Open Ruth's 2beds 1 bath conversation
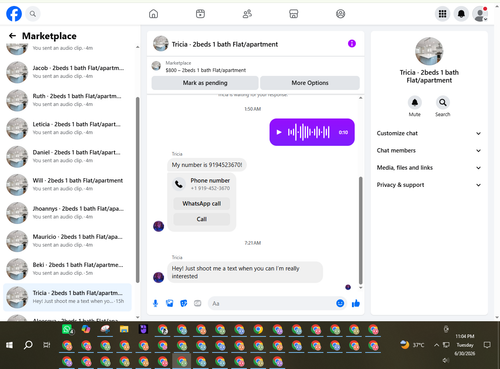 67,100
